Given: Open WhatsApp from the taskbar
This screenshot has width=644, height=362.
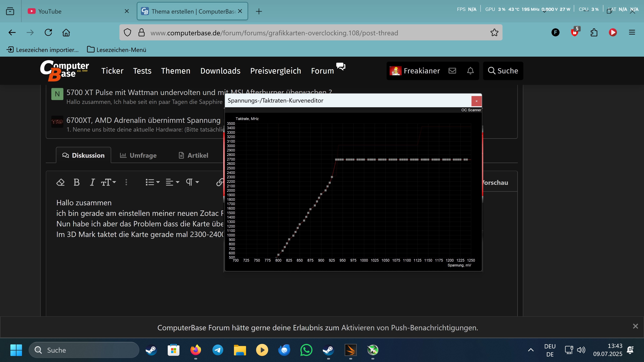Looking at the screenshot, I should (306, 350).
